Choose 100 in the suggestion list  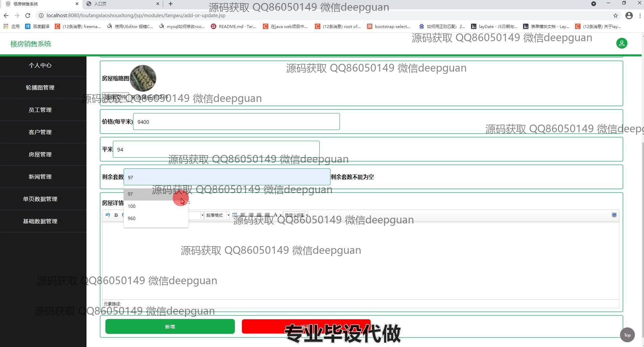point(156,206)
